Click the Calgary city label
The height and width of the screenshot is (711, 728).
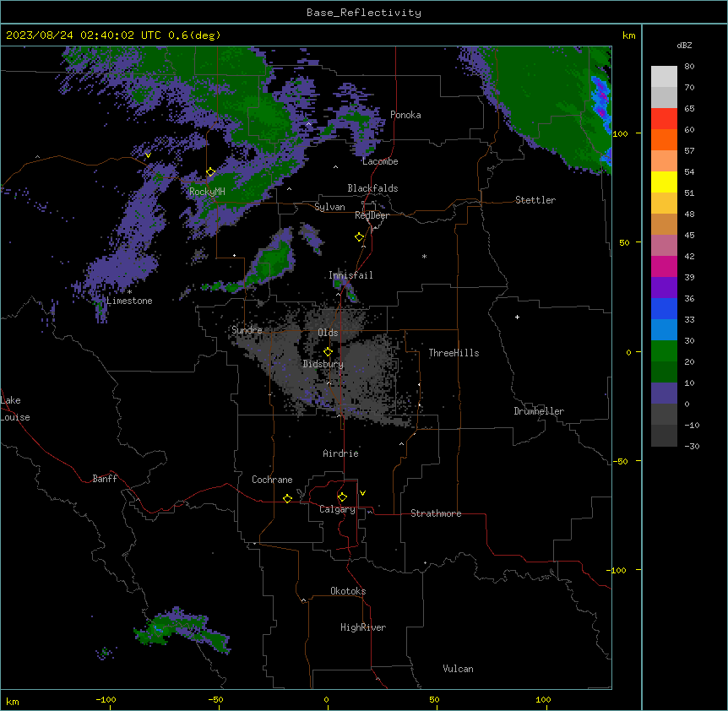coord(337,509)
